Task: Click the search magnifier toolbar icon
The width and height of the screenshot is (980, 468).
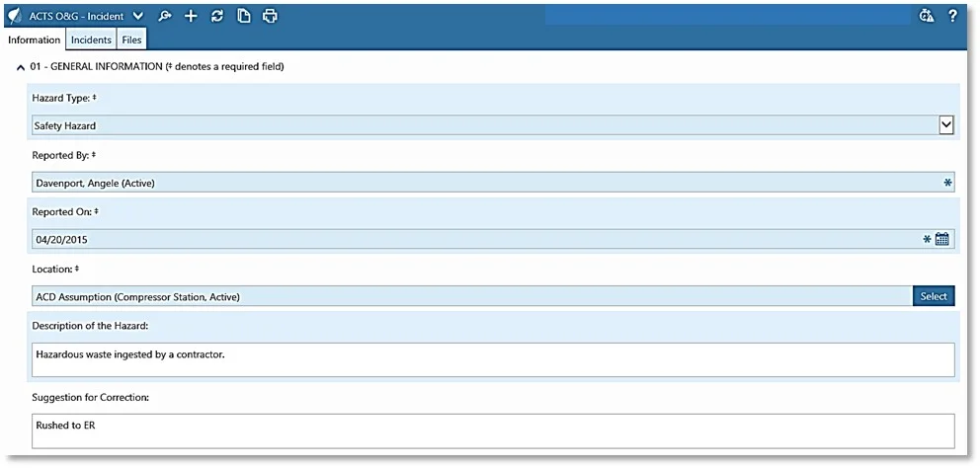Action: click(x=165, y=16)
